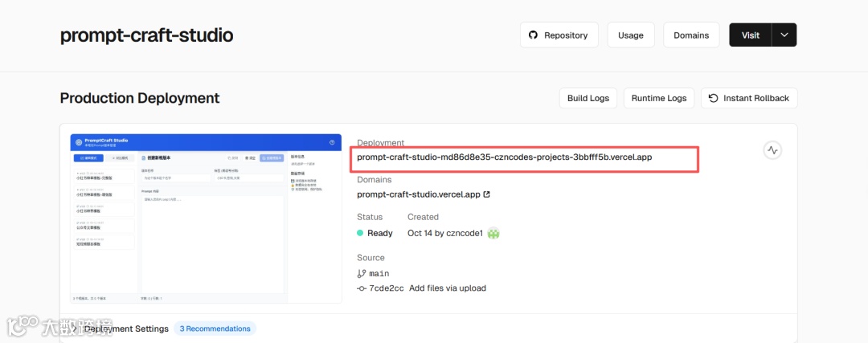Viewport: 868px width, 343px height.
Task: Click the git branch icon next to main
Action: [x=362, y=273]
